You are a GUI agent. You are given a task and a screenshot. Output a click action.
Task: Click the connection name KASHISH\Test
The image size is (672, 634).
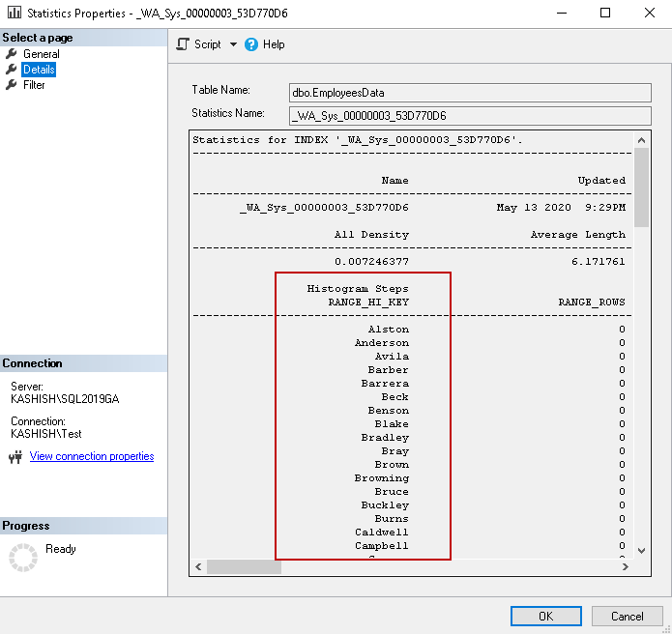pyautogui.click(x=45, y=434)
